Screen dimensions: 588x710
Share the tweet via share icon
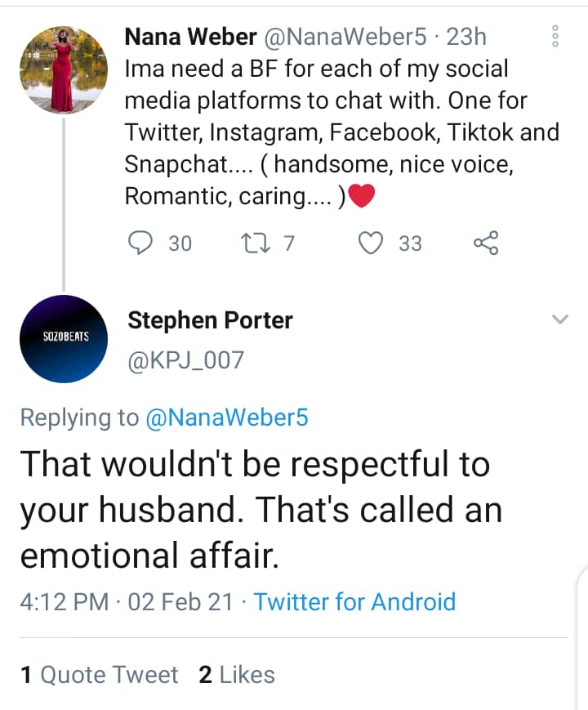[x=486, y=243]
